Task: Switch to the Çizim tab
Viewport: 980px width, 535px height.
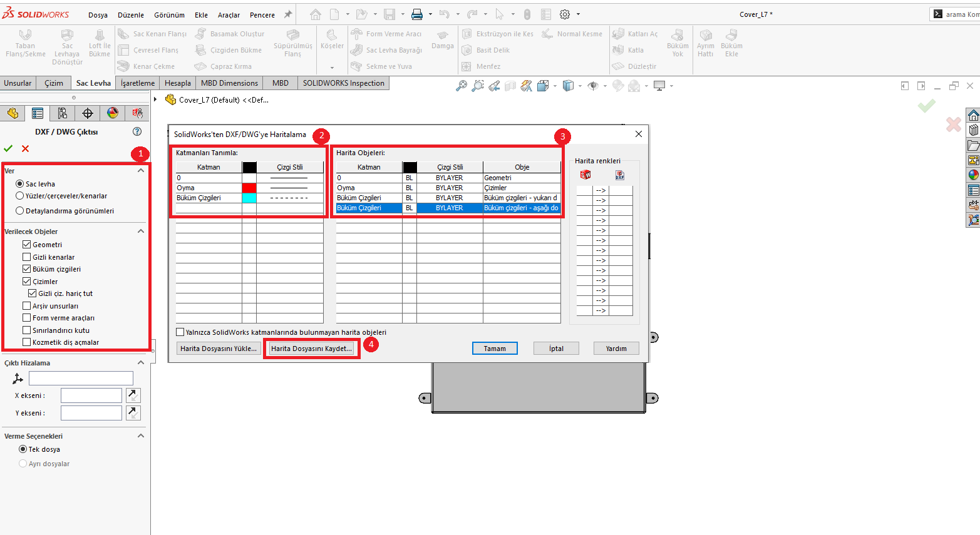Action: [x=53, y=83]
